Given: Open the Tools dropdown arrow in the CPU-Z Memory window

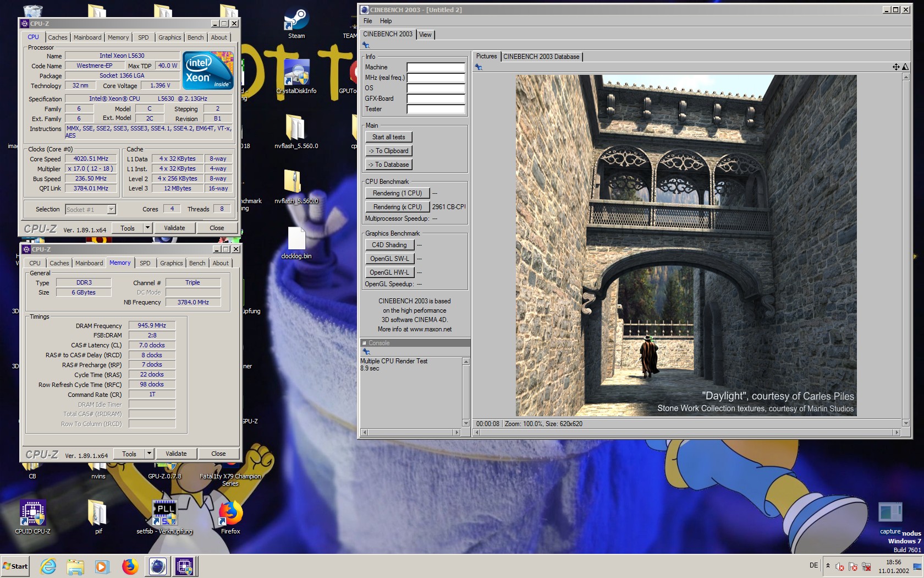Looking at the screenshot, I should click(x=149, y=454).
